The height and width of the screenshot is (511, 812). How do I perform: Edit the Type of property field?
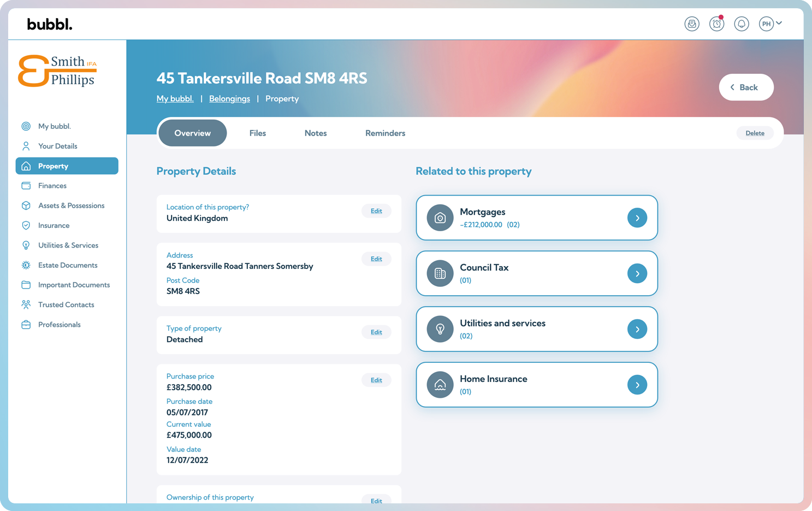[x=376, y=332]
